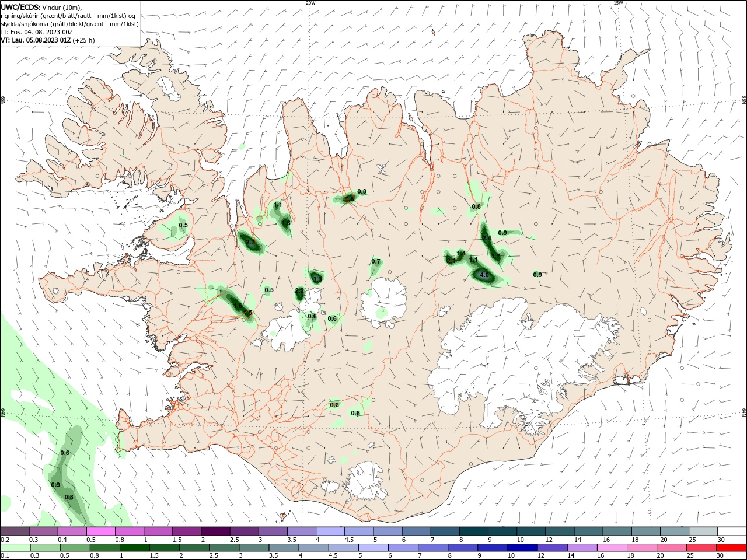Select the darkest green 1 swatch, bottom row
This screenshot has height=560, width=747.
pos(134,548)
